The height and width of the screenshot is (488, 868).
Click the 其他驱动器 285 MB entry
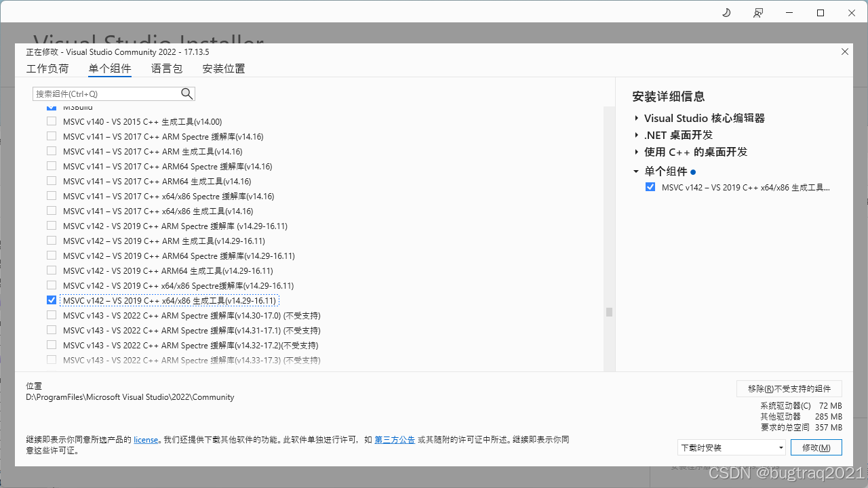pyautogui.click(x=802, y=417)
